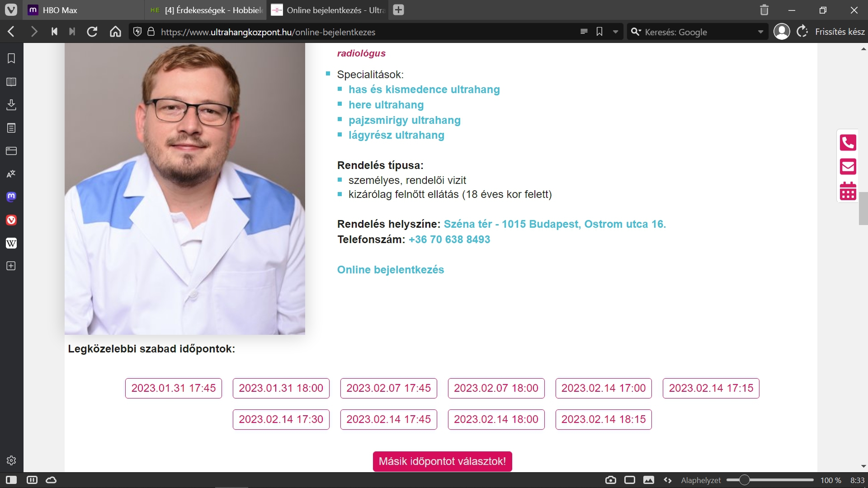Capture page with camera icon
Viewport: 868px width, 488px height.
coord(610,480)
